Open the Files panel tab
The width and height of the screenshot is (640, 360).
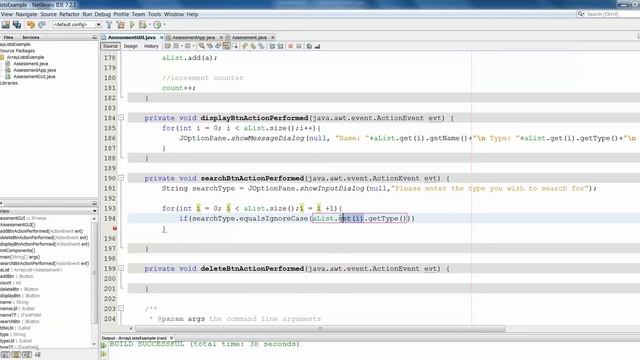pyautogui.click(x=9, y=37)
